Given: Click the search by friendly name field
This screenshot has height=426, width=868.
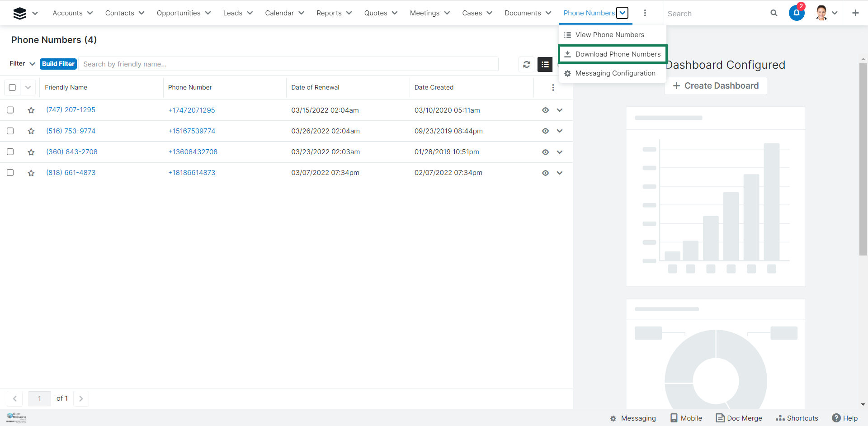Looking at the screenshot, I should (x=288, y=64).
